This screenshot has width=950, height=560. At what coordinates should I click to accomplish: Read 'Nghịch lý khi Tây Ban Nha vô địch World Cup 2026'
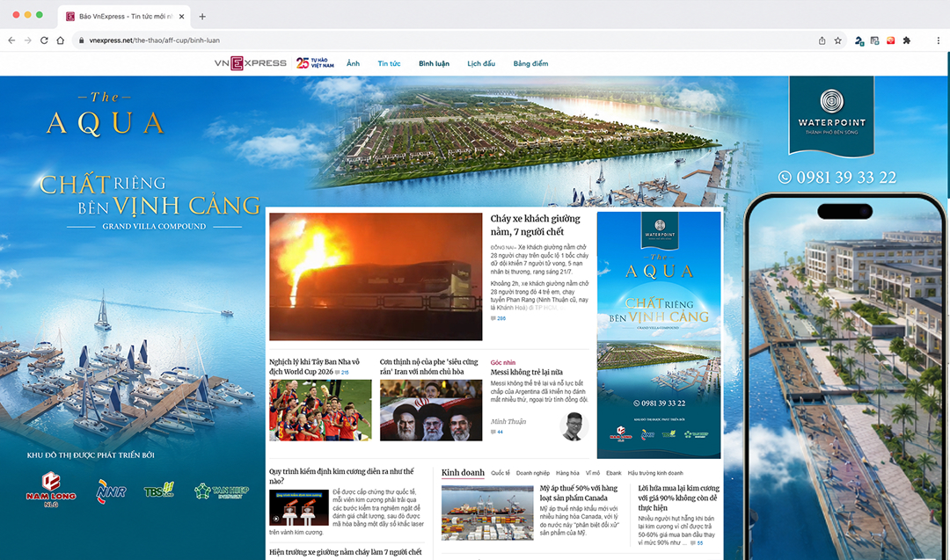[314, 367]
